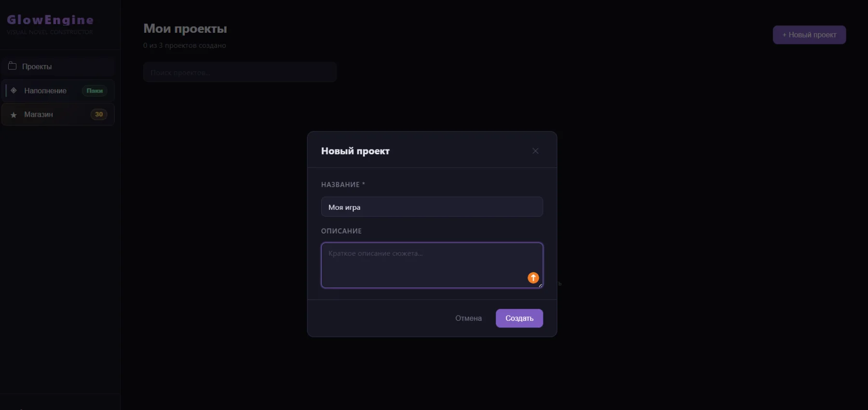Click the GlowEngine logo
This screenshot has width=868, height=410.
[x=50, y=20]
